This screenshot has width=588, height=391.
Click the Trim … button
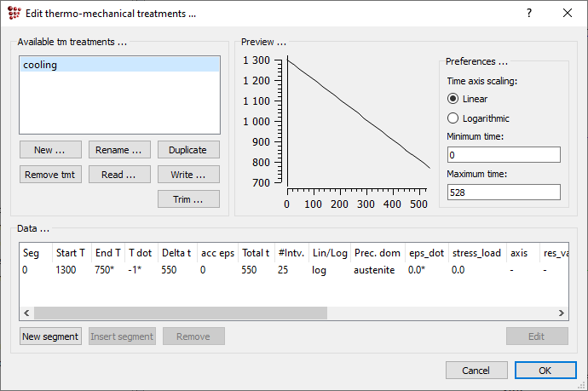point(188,199)
